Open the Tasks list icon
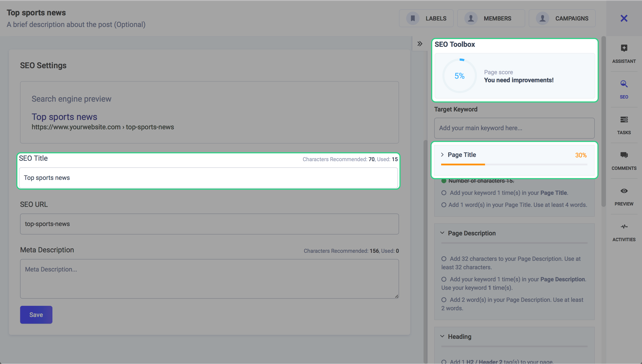The width and height of the screenshot is (642, 364). coord(624,119)
